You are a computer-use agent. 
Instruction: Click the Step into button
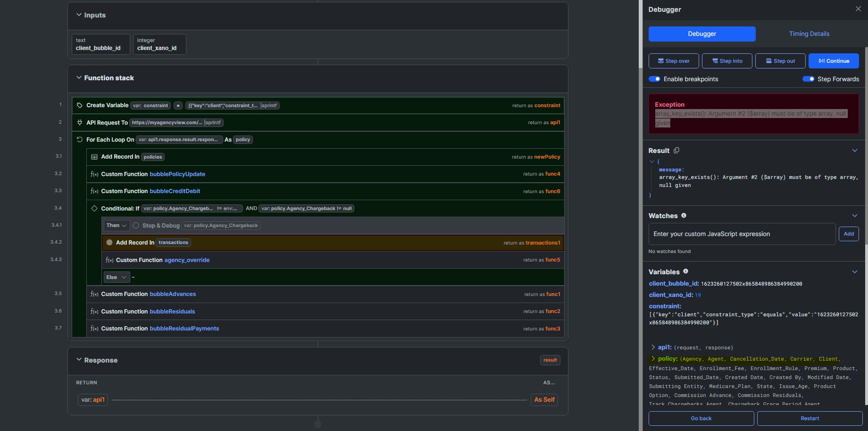point(727,61)
